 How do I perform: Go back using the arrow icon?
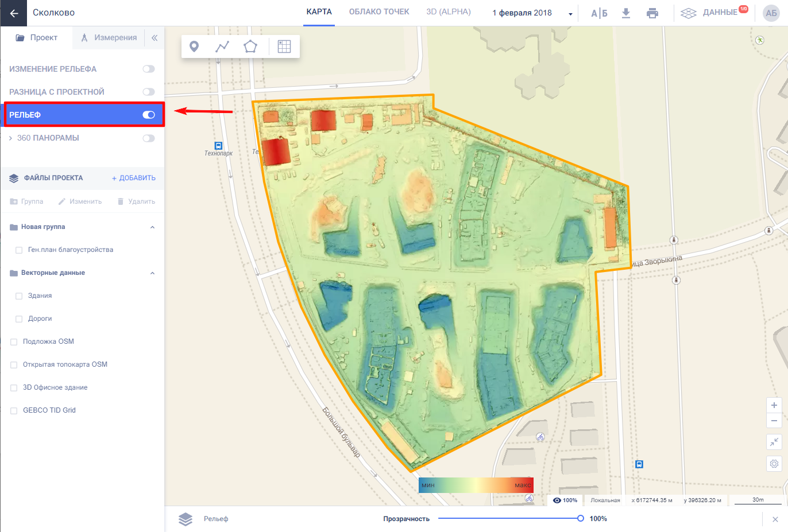14,13
